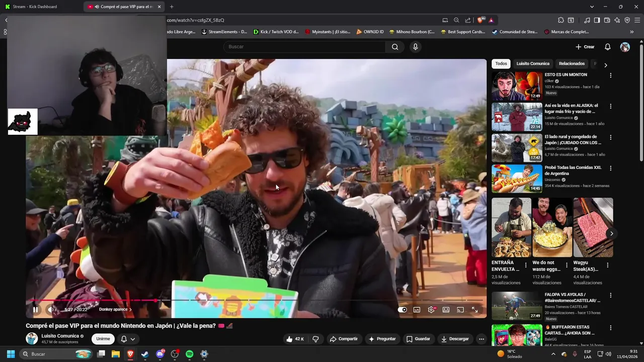
Task: Open options for 'ESTO ES UN MONTON' video
Action: point(611,75)
